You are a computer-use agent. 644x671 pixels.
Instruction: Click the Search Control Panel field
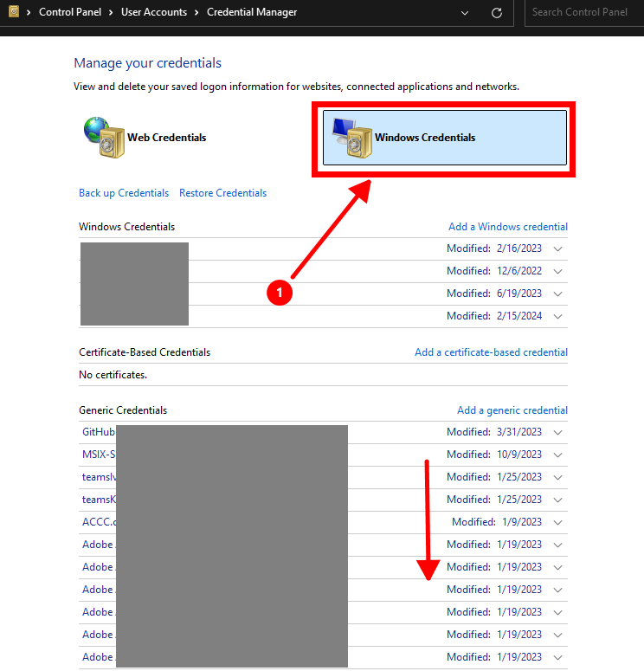583,13
